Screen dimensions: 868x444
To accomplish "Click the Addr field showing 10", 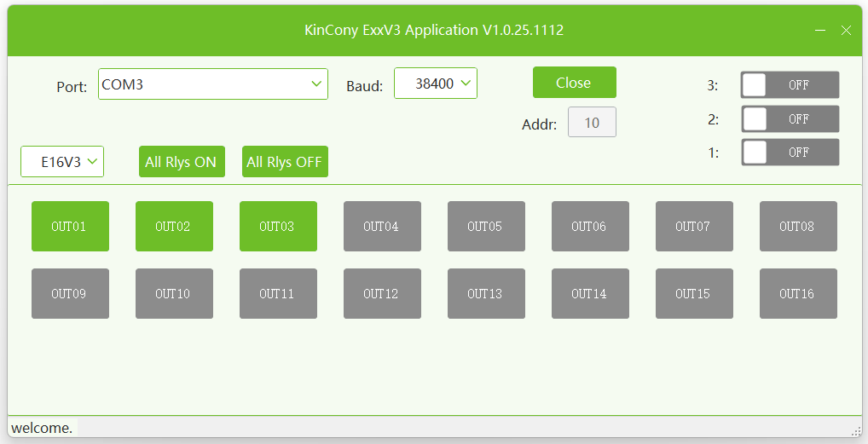I will click(592, 122).
